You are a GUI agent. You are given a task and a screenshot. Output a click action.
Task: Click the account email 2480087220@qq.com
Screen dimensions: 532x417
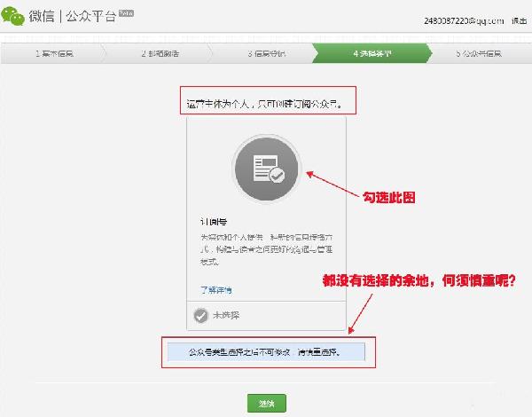(463, 20)
